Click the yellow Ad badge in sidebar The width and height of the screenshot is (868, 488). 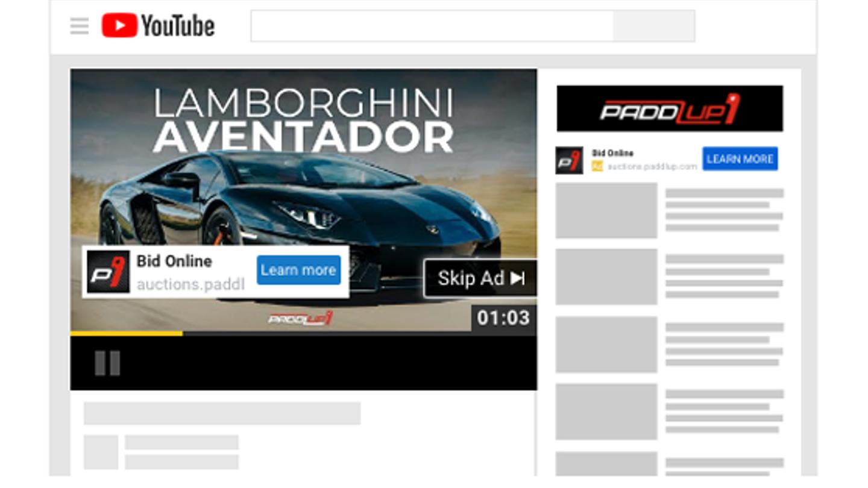(597, 166)
